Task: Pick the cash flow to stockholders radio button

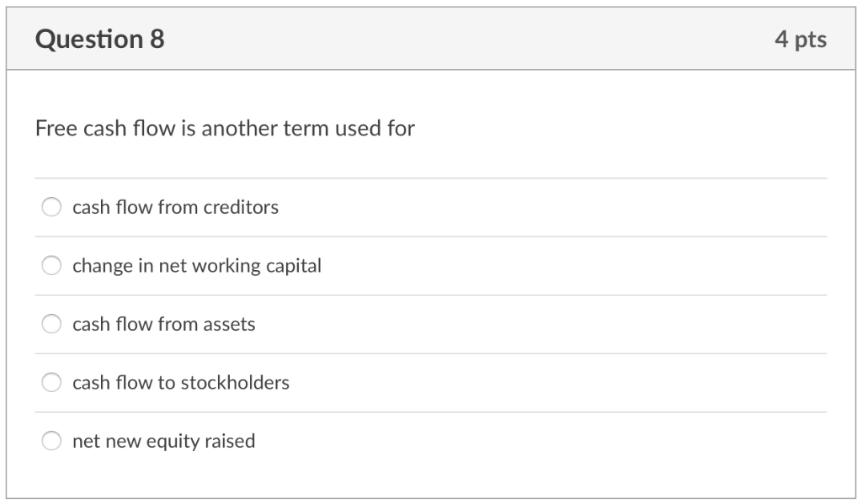Action: [52, 383]
